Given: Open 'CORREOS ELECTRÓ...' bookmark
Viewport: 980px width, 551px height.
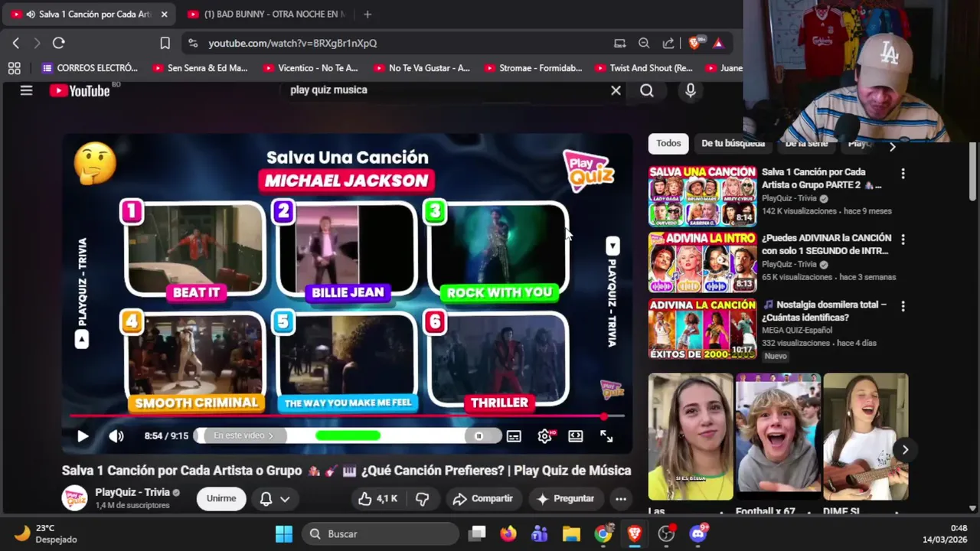Looking at the screenshot, I should pos(90,68).
